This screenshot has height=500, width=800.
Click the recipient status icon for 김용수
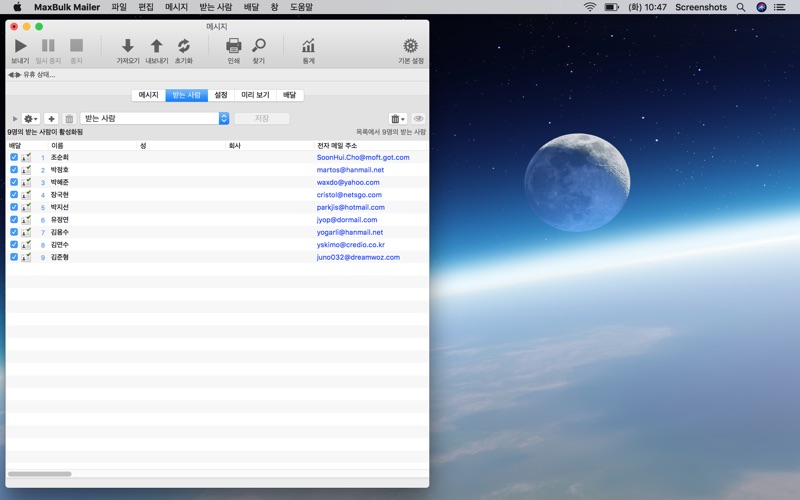pyautogui.click(x=26, y=232)
